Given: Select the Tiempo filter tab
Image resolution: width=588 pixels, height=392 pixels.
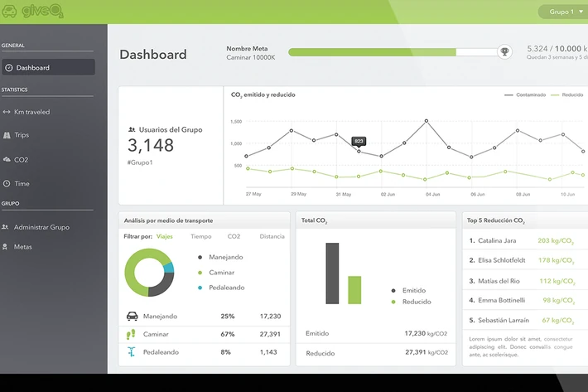Looking at the screenshot, I should click(201, 236).
